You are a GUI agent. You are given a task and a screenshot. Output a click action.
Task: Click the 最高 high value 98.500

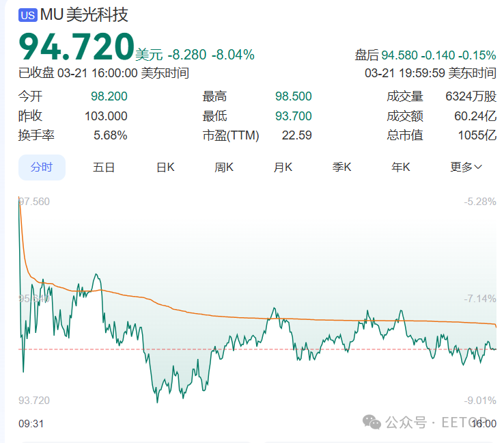point(293,96)
